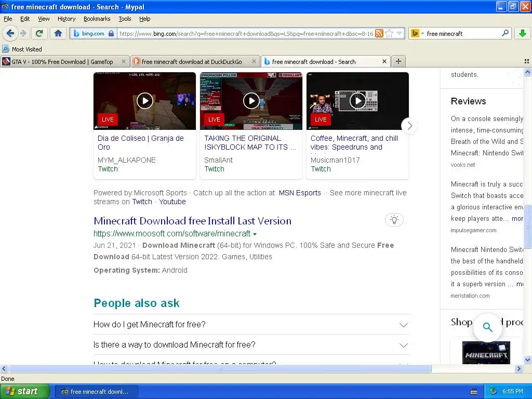Click the 6:55 PM clock
The width and height of the screenshot is (532, 399).
click(513, 391)
